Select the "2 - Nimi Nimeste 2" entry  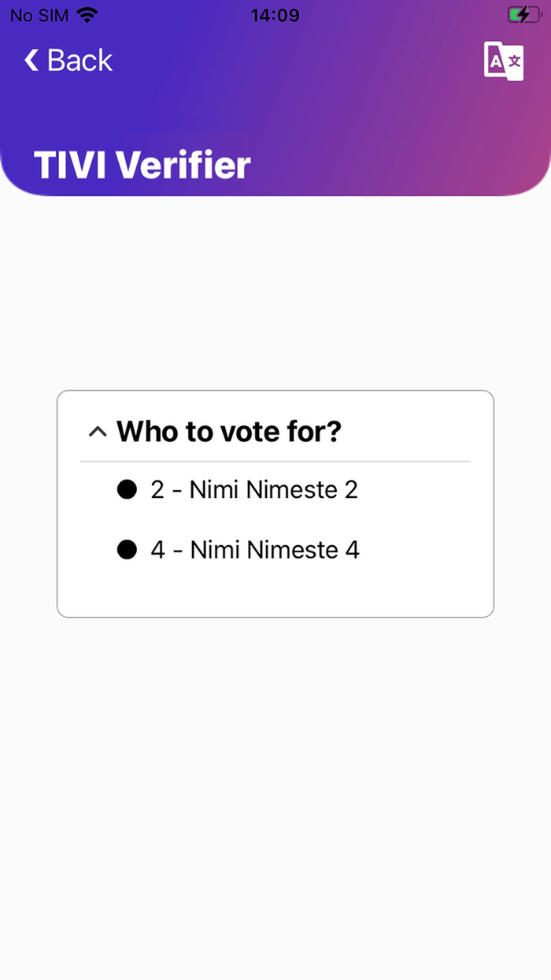[x=254, y=490]
